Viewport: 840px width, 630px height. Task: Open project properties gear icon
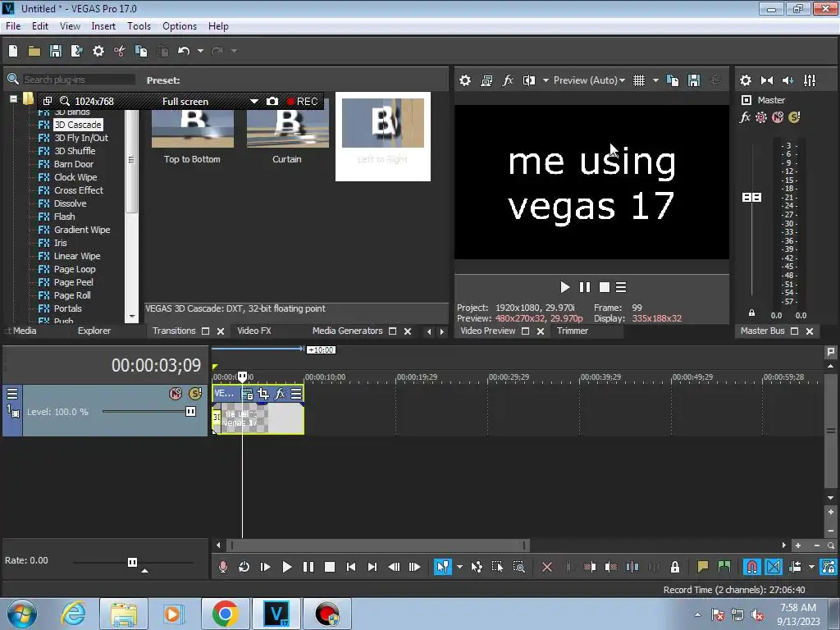pyautogui.click(x=98, y=51)
